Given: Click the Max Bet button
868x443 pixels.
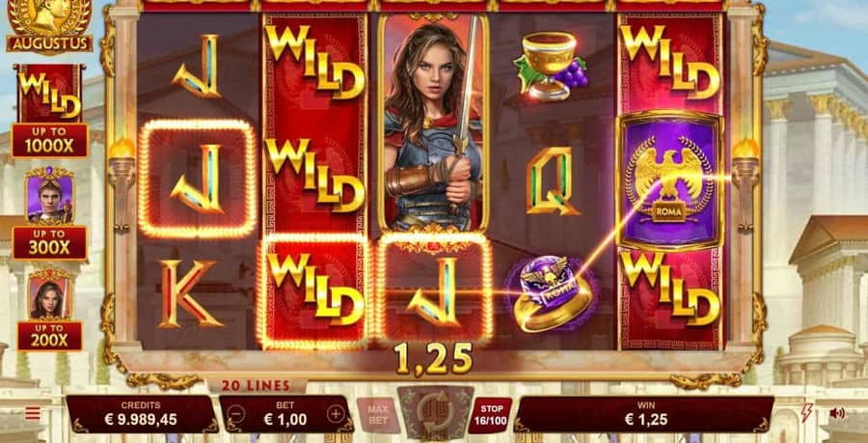Looking at the screenshot, I should 378,415.
